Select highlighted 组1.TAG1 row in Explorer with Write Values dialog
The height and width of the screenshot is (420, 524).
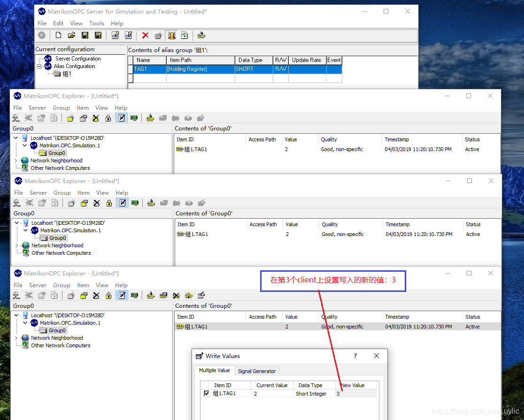tap(338, 327)
